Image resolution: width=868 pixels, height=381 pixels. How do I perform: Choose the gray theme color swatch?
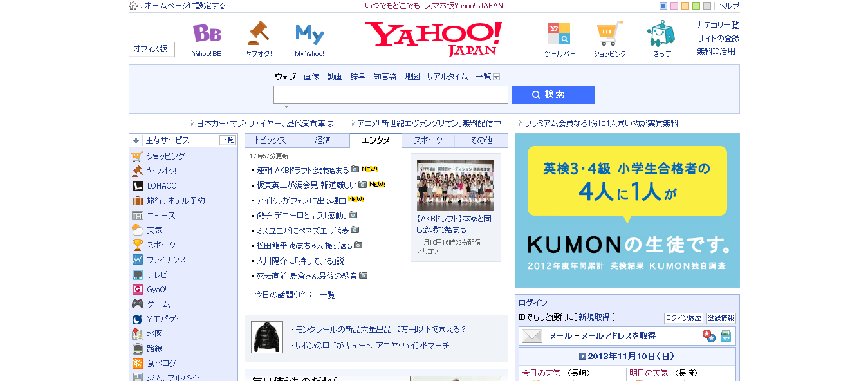tap(707, 6)
